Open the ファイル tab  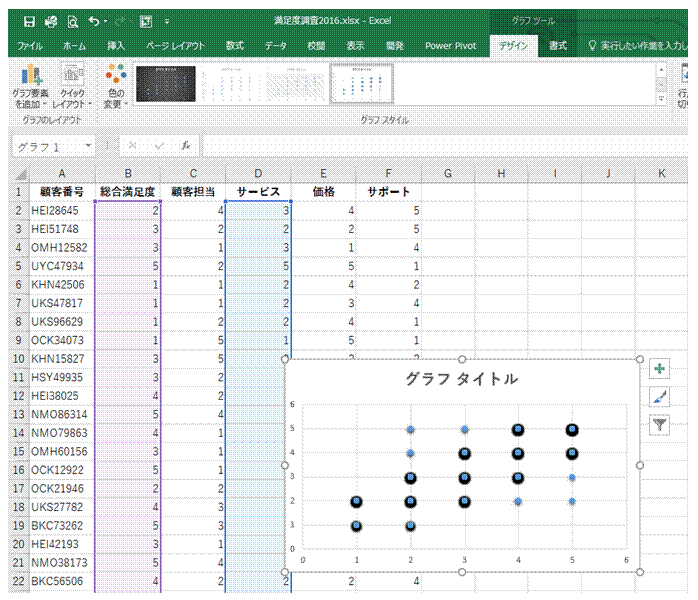tap(29, 46)
